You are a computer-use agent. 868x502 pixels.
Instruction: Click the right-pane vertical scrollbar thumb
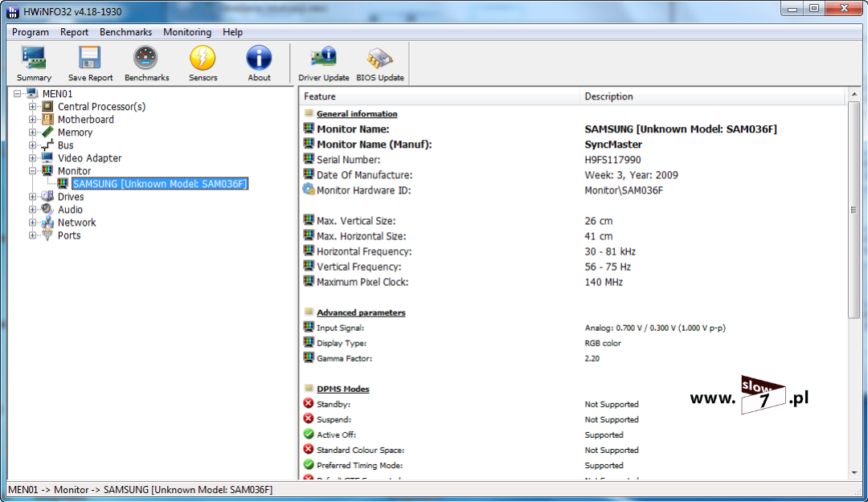[x=854, y=210]
